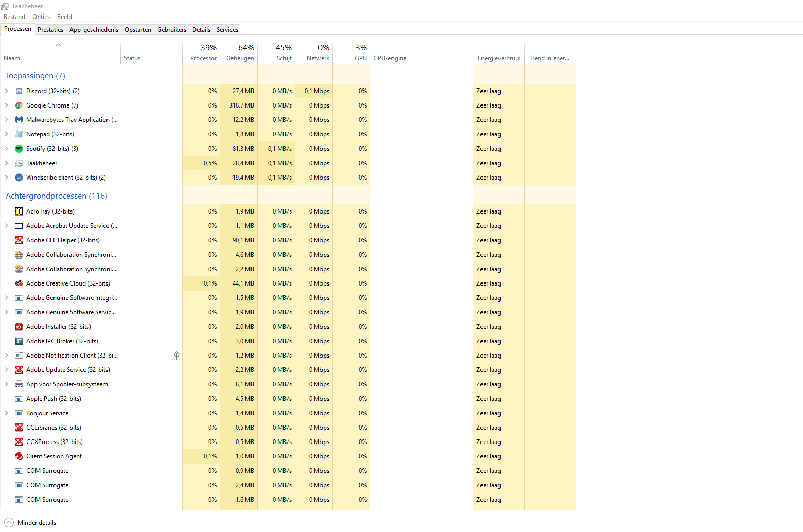Click the Adobe Update Service icon

pyautogui.click(x=19, y=370)
